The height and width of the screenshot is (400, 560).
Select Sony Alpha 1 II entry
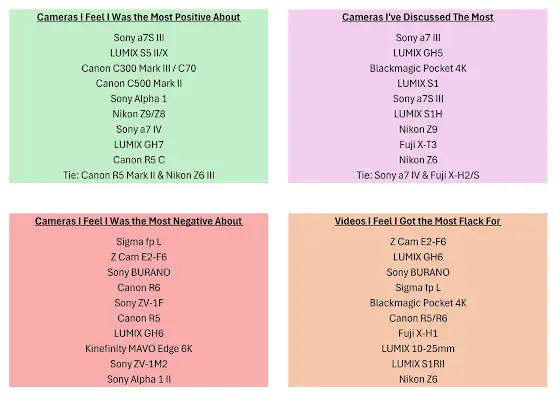click(x=139, y=379)
